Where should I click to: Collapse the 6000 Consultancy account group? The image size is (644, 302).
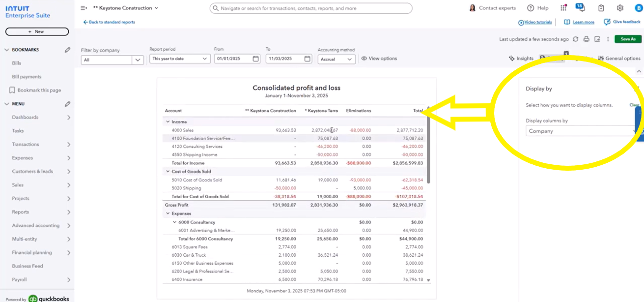pos(174,222)
